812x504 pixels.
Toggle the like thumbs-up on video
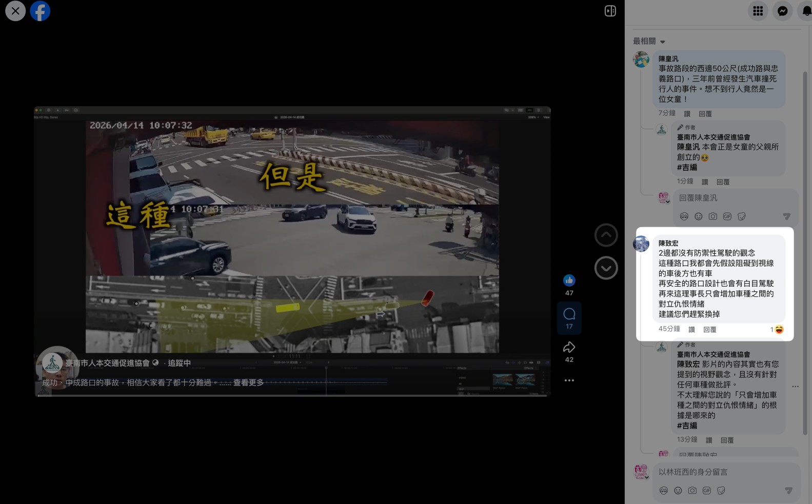[569, 280]
